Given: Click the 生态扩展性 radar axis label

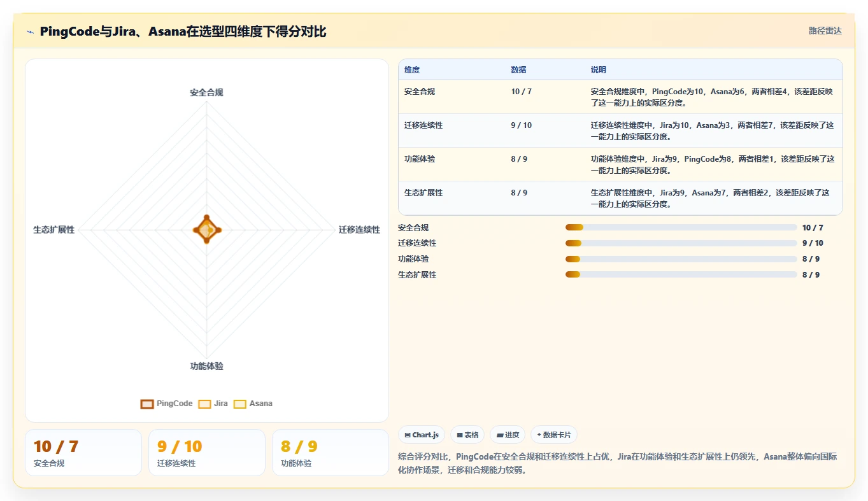Looking at the screenshot, I should (54, 230).
